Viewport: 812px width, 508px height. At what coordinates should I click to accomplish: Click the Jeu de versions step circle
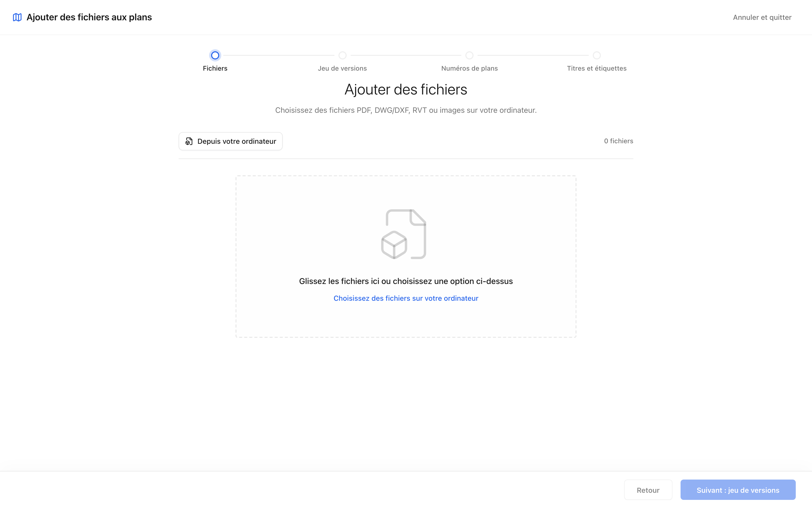point(342,55)
